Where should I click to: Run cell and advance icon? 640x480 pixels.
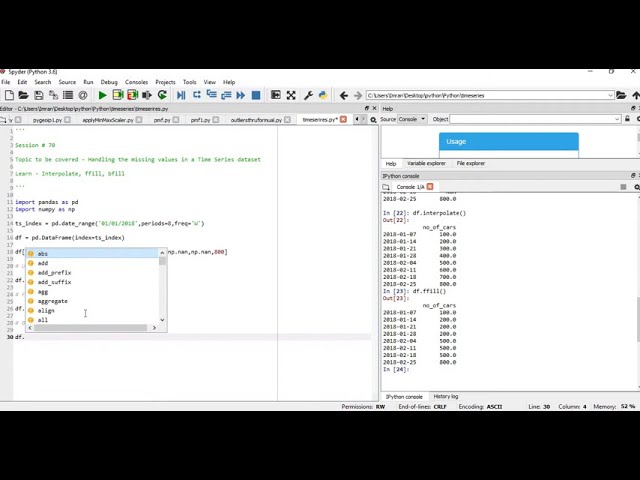[x=132, y=95]
